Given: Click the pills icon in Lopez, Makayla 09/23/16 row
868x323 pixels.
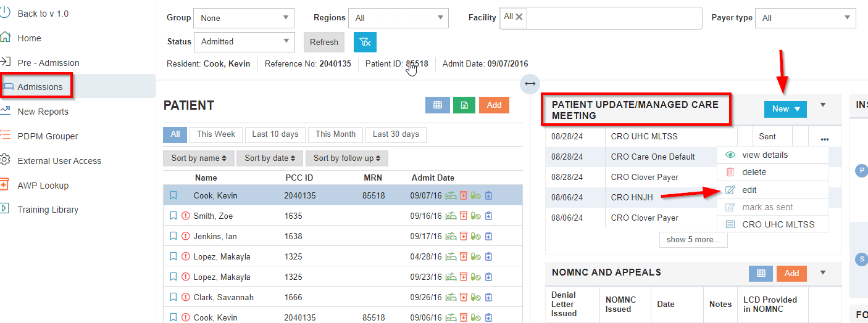Looking at the screenshot, I should pyautogui.click(x=475, y=277).
